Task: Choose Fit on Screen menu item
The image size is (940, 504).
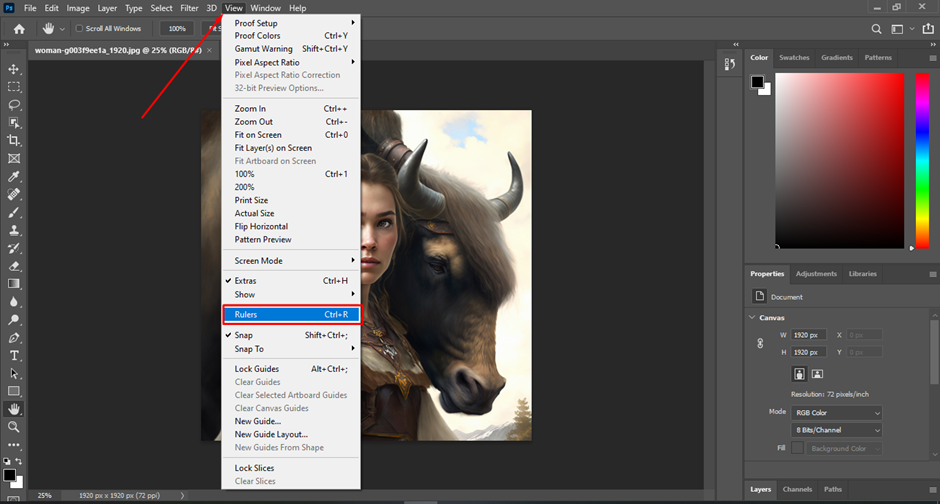Action: (291, 135)
